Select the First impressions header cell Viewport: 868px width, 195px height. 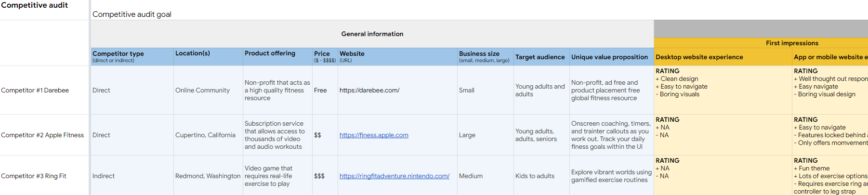tap(791, 43)
